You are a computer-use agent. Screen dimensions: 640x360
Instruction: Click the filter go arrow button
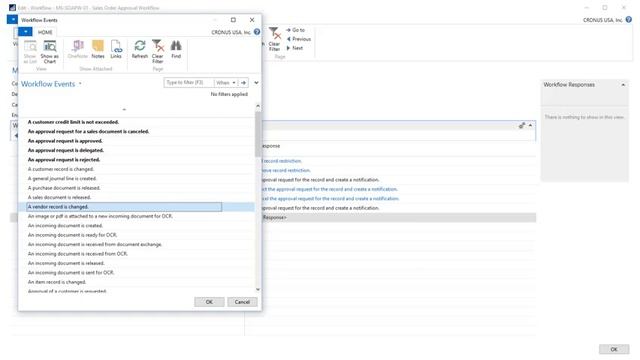[243, 82]
